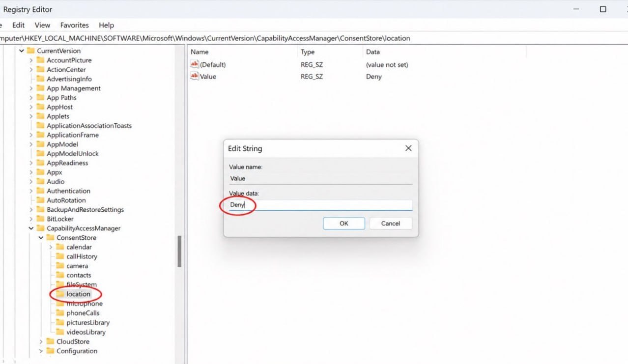
Task: Expand the Audio key chevron
Action: click(31, 182)
